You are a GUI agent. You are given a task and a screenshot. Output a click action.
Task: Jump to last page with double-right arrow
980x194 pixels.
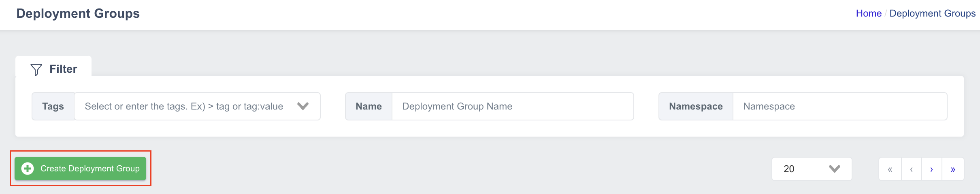(953, 169)
